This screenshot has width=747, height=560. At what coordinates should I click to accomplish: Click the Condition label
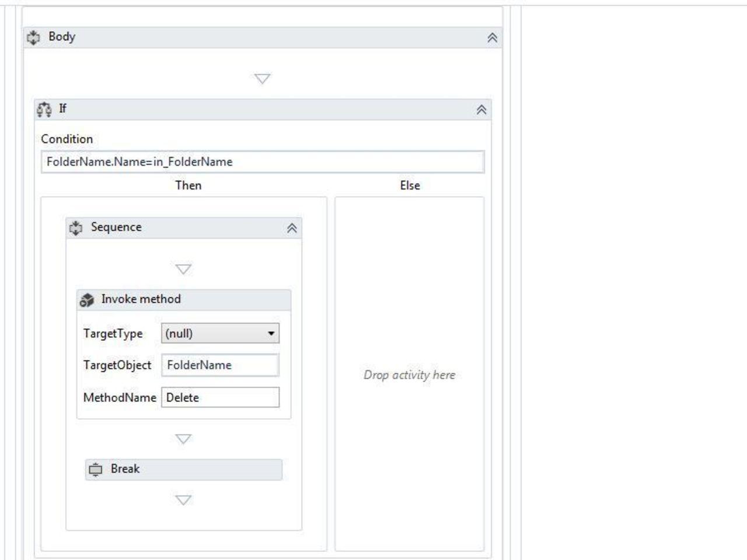(x=67, y=139)
